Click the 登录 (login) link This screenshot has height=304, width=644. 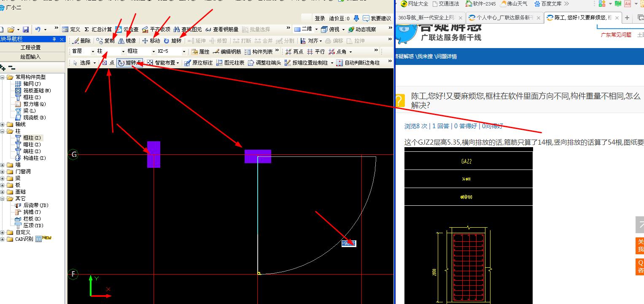pyautogui.click(x=320, y=19)
